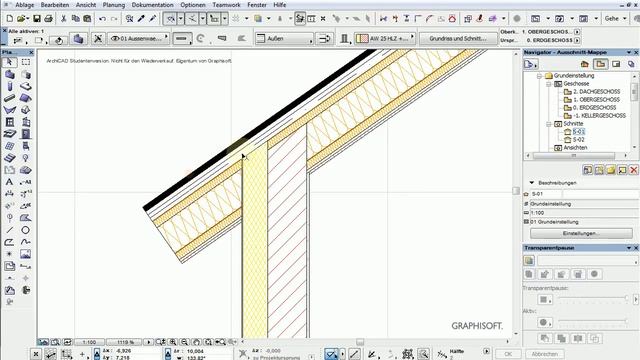Collapse the Schnitte tree node
Image resolution: width=640 pixels, height=360 pixels.
tap(549, 124)
